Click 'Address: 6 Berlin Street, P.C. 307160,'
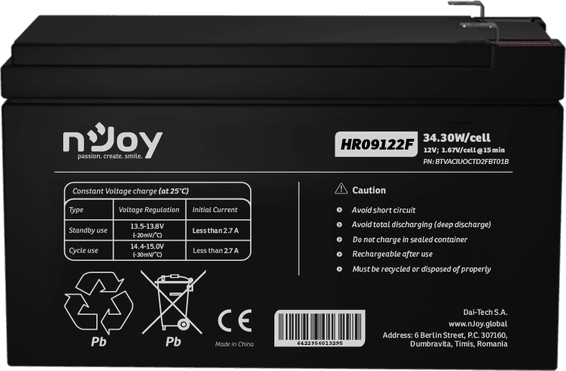 point(445,335)
